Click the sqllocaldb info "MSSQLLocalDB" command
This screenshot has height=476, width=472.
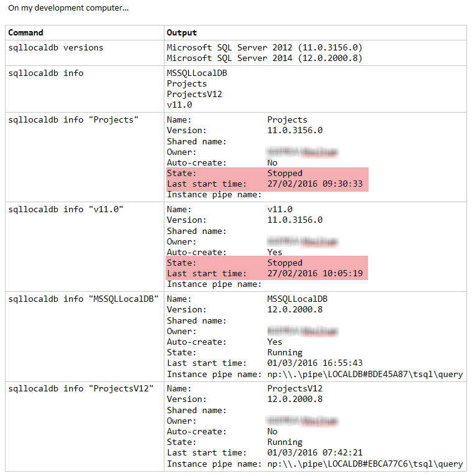pyautogui.click(x=83, y=299)
